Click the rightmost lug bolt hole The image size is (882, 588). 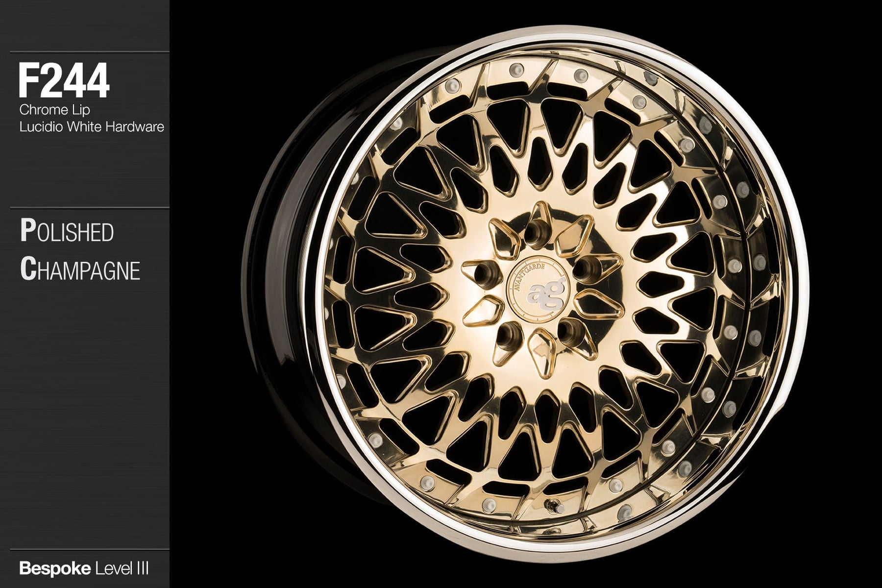(588, 268)
